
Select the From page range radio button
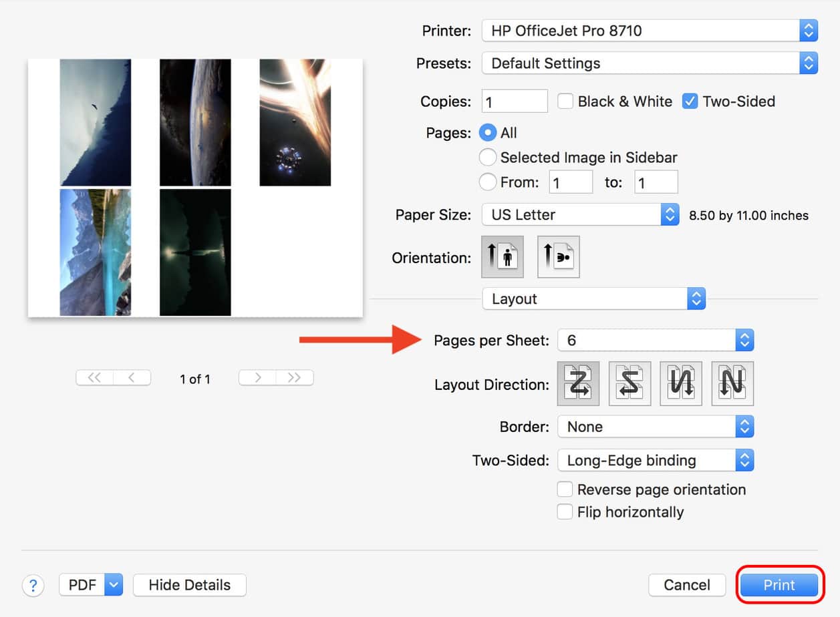(488, 182)
